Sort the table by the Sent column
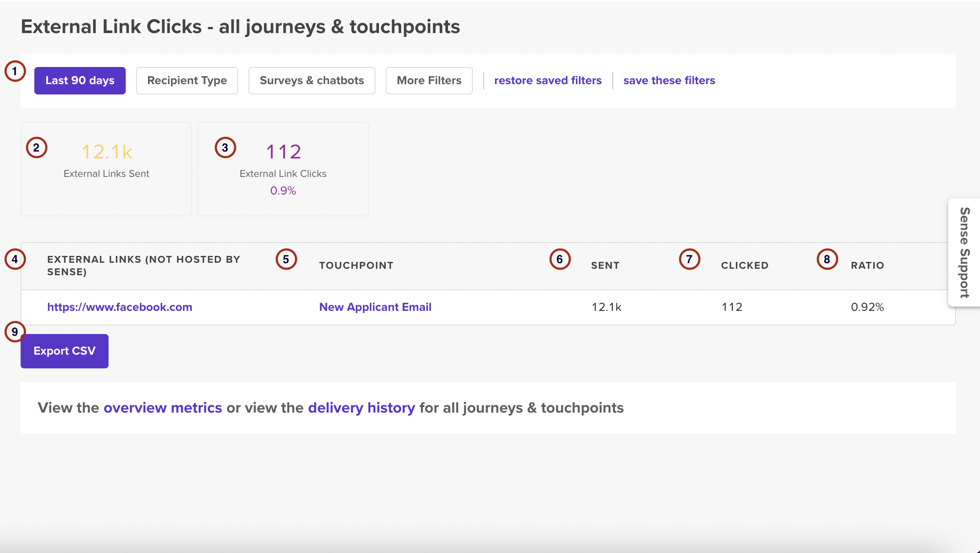This screenshot has width=980, height=553. (x=605, y=265)
